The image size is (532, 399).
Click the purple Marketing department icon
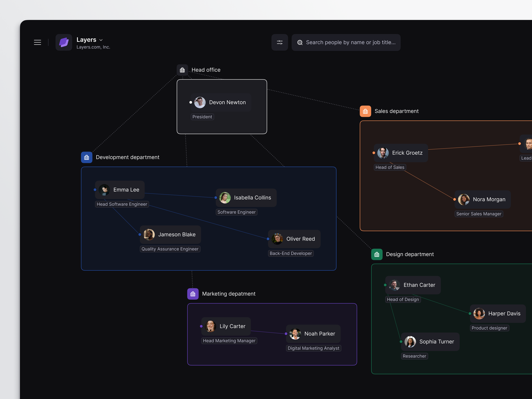pyautogui.click(x=193, y=294)
